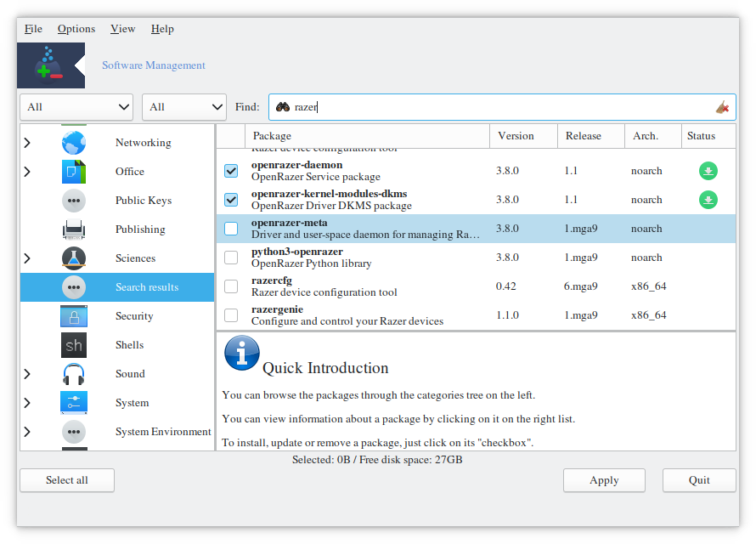Screen dimensions: 756x544
Task: Click the Sciences flask icon
Action: [74, 258]
